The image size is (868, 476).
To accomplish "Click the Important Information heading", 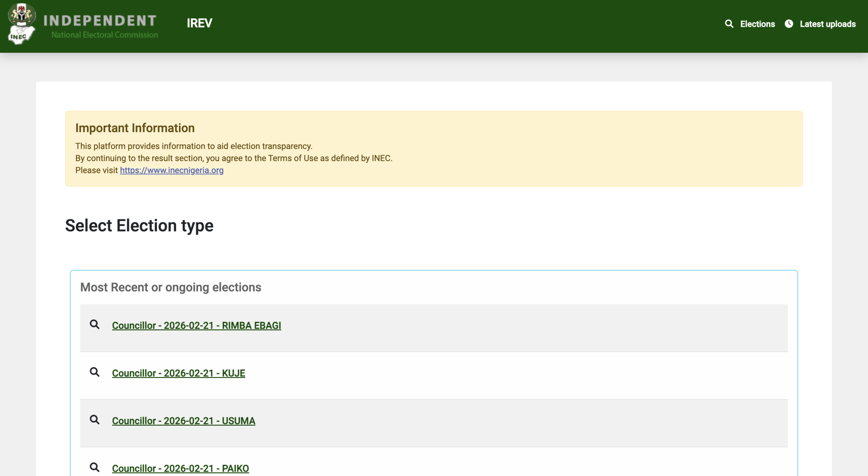I will (x=135, y=128).
